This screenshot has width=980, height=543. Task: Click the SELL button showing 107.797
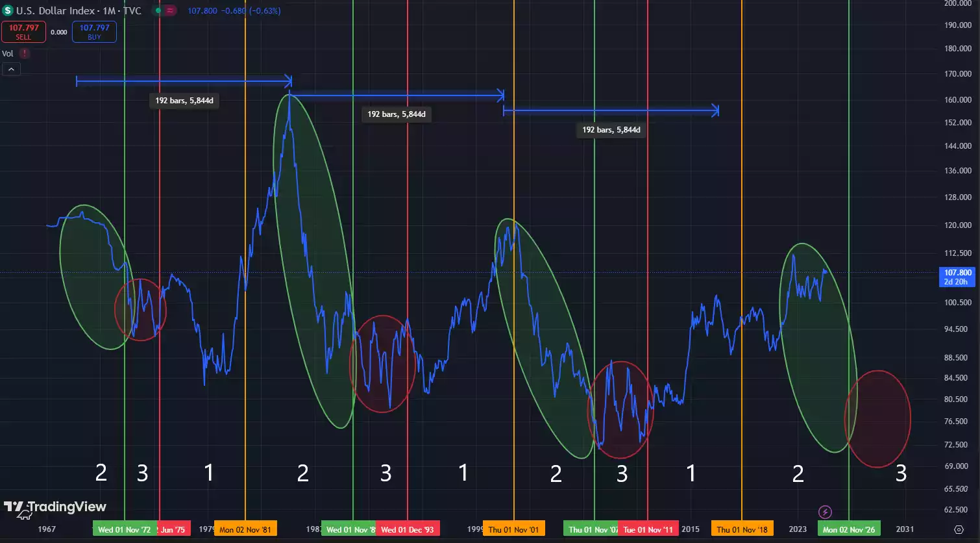tap(23, 31)
